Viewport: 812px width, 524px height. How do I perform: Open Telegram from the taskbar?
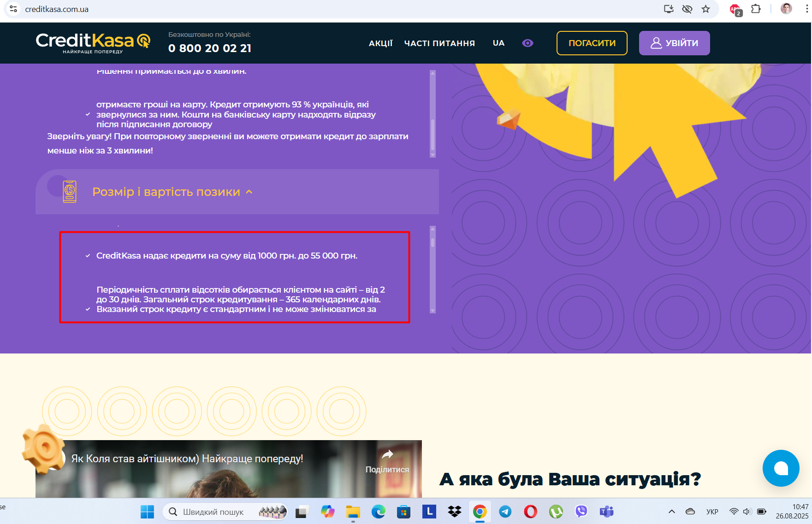click(505, 512)
